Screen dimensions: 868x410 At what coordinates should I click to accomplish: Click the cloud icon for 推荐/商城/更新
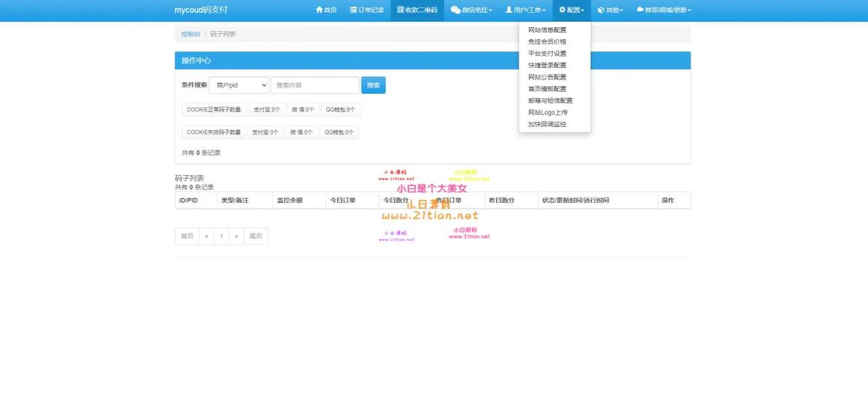click(x=639, y=10)
